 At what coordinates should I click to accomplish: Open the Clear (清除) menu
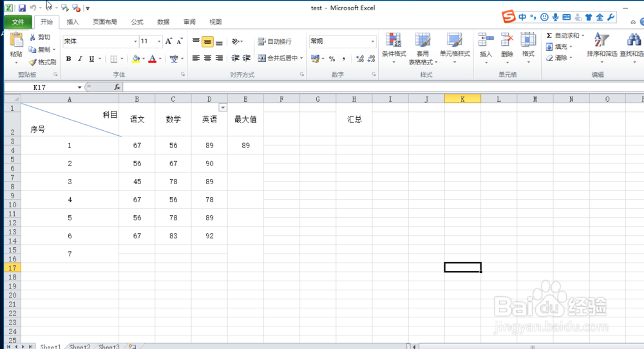click(559, 58)
